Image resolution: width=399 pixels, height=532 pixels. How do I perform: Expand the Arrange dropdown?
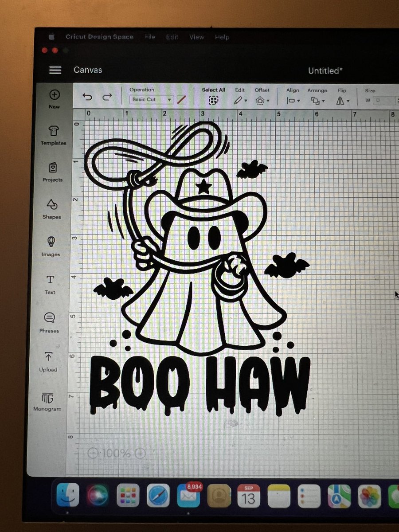pos(317,101)
